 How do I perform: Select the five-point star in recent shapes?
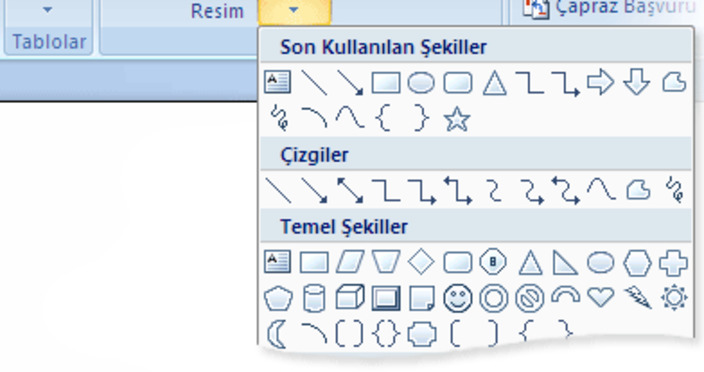pyautogui.click(x=457, y=120)
